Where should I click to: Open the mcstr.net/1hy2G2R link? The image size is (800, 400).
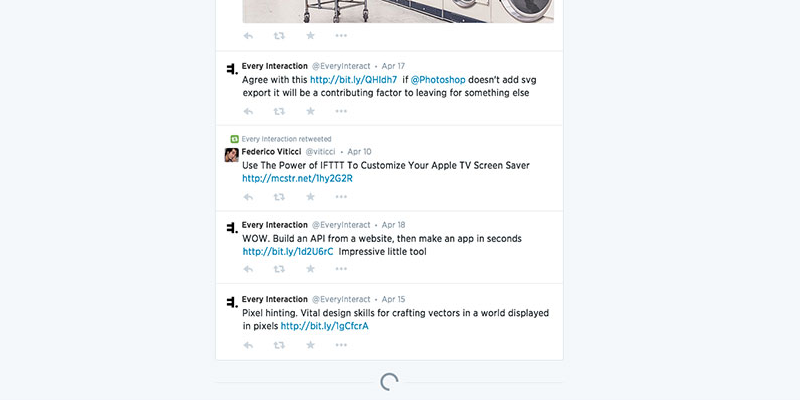coord(297,179)
